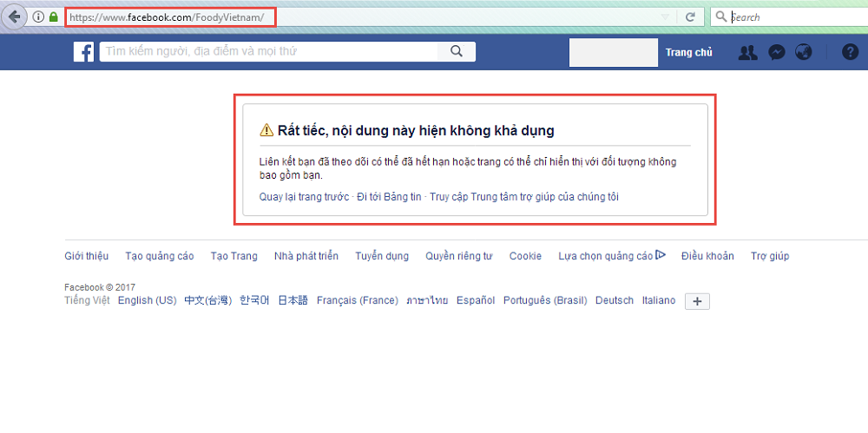Click Tạo quảng cáo in footer
The height and width of the screenshot is (433, 868).
coord(160,256)
